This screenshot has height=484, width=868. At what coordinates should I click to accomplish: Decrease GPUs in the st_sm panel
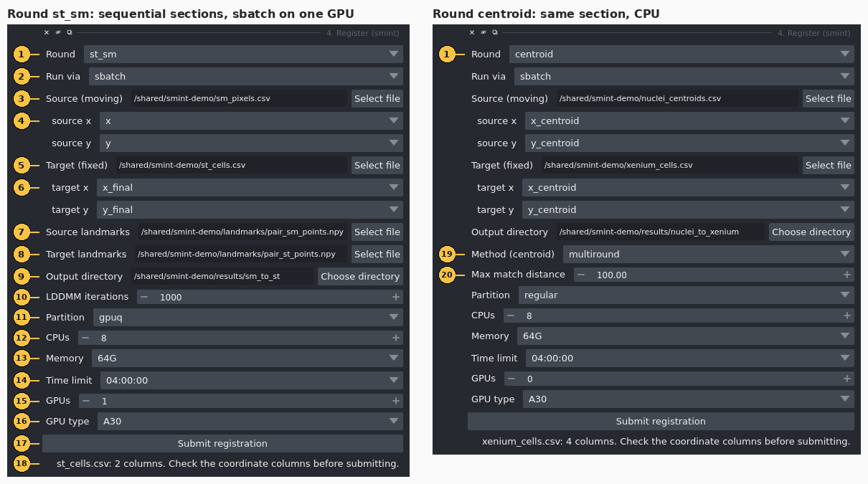tap(85, 401)
